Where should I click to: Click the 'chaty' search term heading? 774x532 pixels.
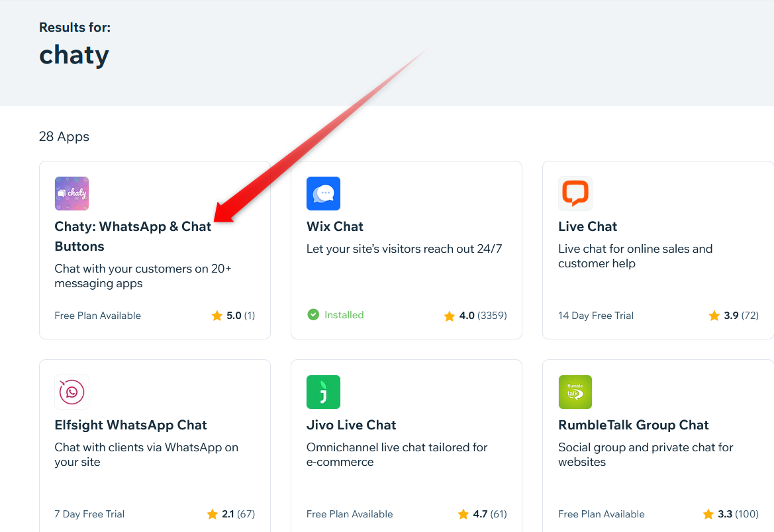74,56
